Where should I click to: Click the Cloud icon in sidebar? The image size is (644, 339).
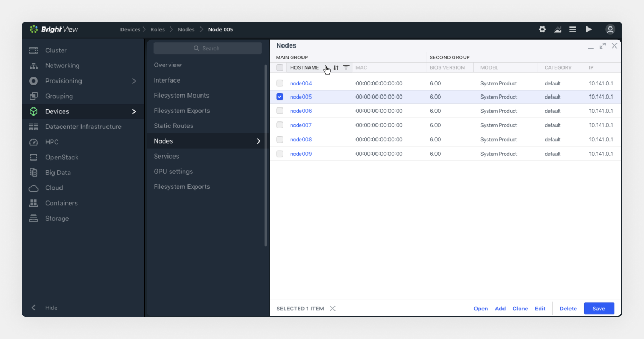pos(33,188)
